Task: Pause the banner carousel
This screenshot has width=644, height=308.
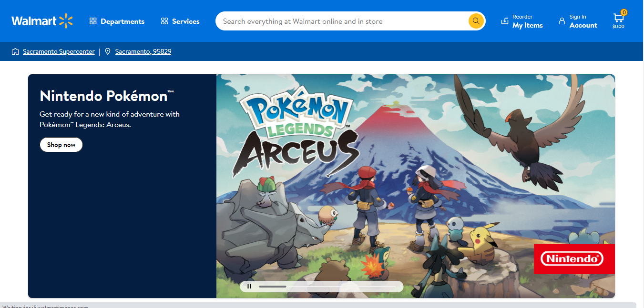Action: point(249,287)
